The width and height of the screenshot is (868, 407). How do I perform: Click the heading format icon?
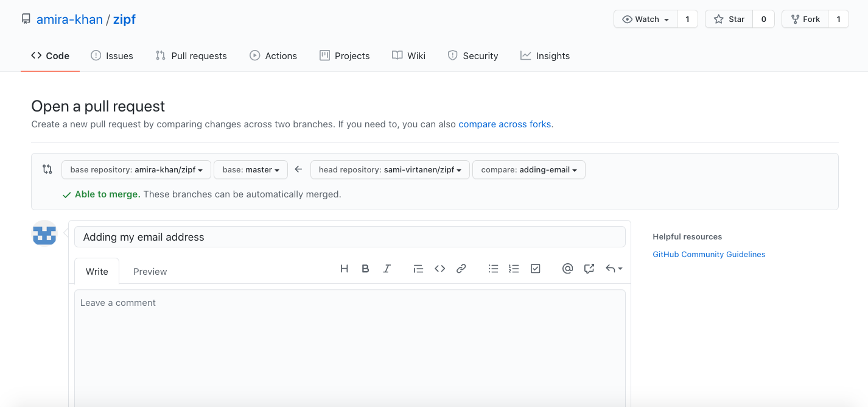click(x=344, y=269)
